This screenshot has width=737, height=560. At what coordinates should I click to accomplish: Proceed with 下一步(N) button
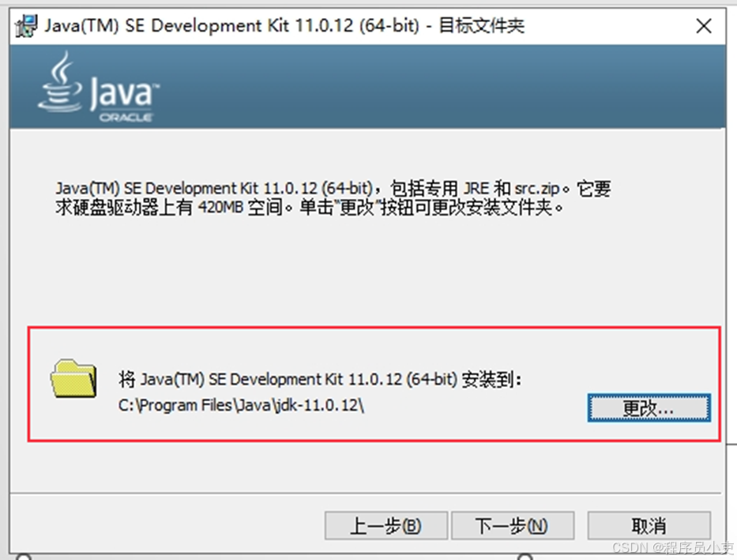[513, 525]
